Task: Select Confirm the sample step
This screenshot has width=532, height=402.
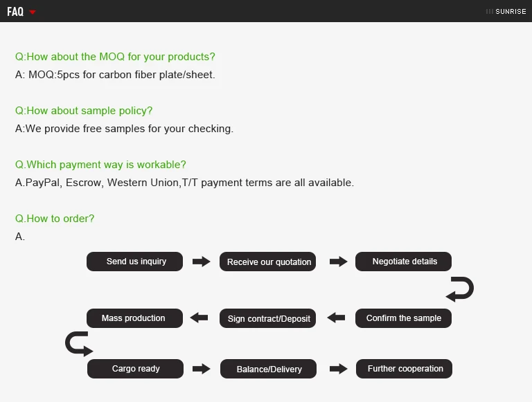Action: pyautogui.click(x=403, y=318)
